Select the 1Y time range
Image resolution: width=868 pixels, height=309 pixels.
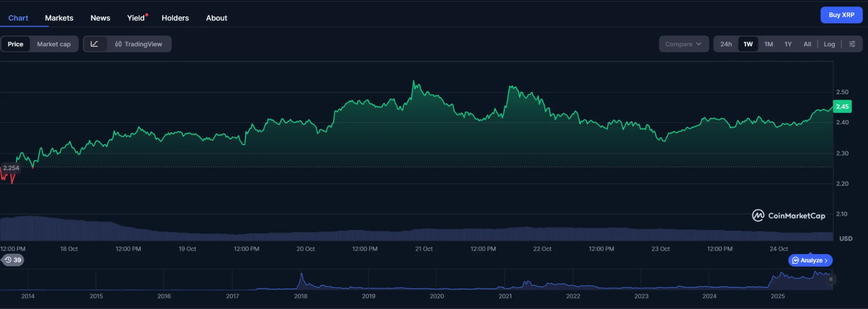(788, 44)
